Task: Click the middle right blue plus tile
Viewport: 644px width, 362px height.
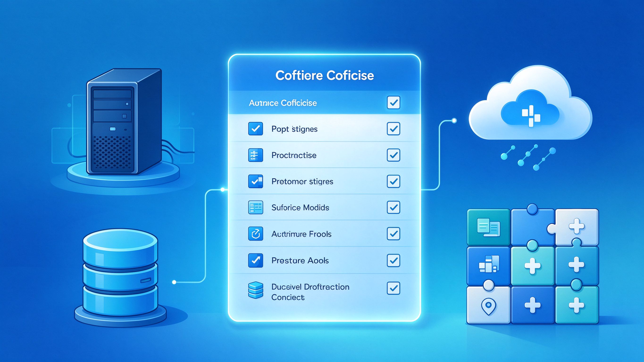Action: (x=577, y=265)
